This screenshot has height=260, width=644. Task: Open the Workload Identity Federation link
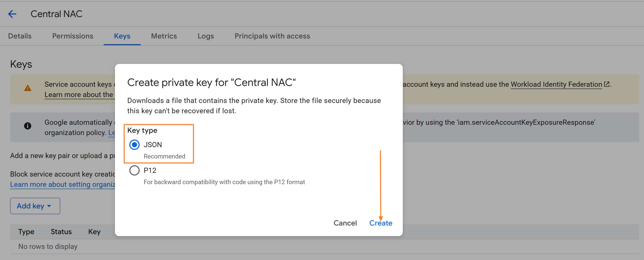[556, 84]
